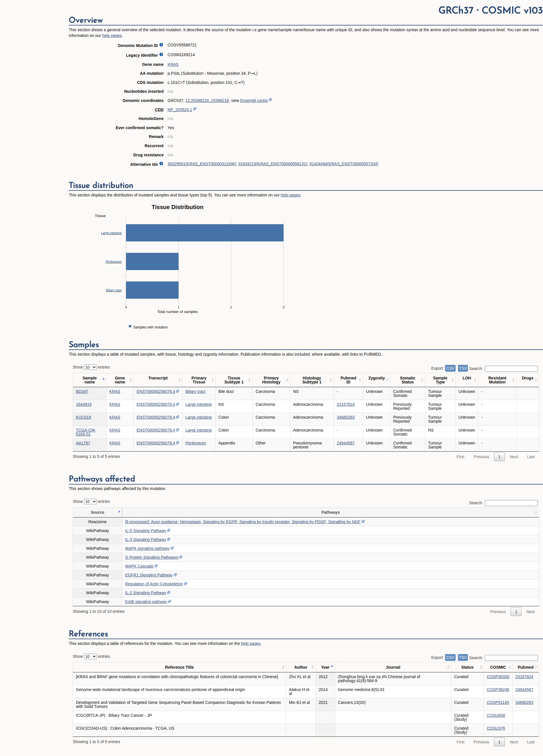Screen dimensions: 543x756
Task: Open Show entries dropdown in Pathways section
Action: coord(90,501)
